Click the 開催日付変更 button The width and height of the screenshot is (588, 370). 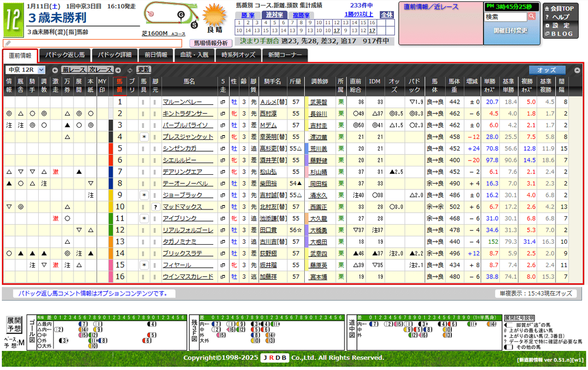[511, 29]
